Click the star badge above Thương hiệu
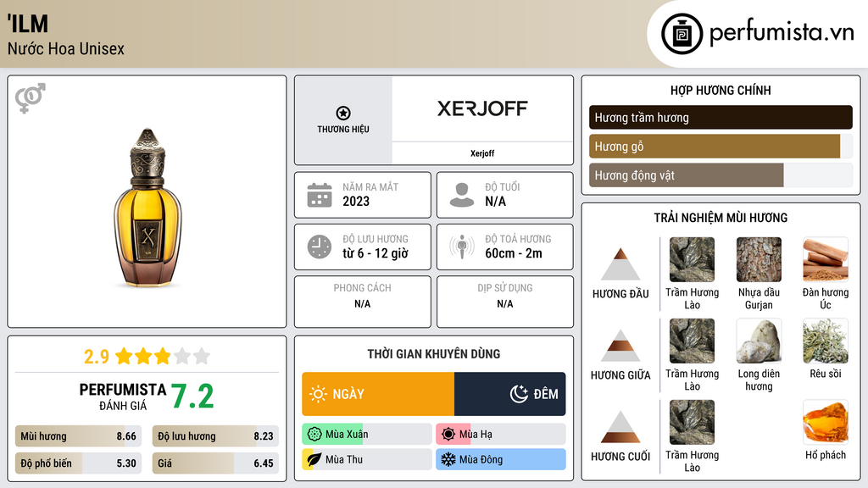The image size is (868, 488). [342, 114]
